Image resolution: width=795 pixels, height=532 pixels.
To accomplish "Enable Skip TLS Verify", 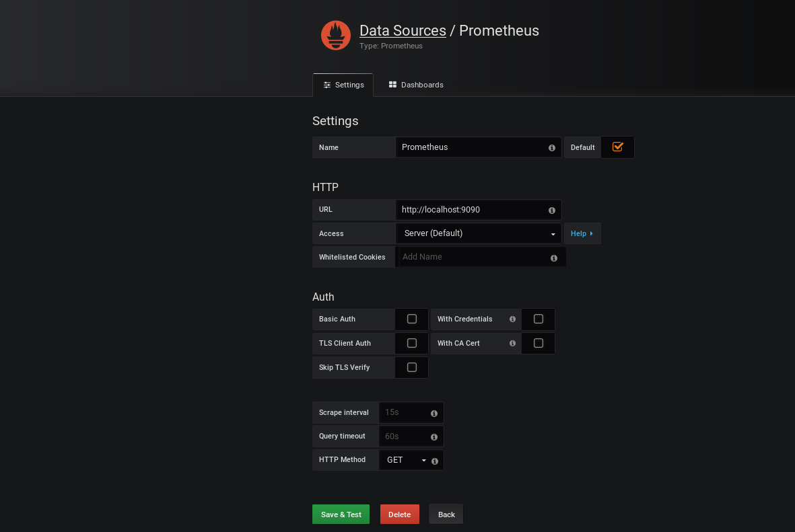I will tap(411, 367).
